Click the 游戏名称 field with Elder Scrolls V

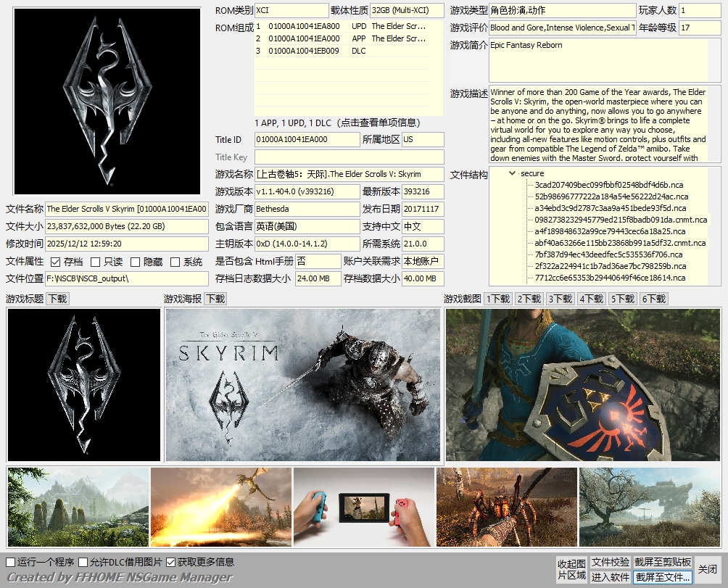(x=349, y=174)
